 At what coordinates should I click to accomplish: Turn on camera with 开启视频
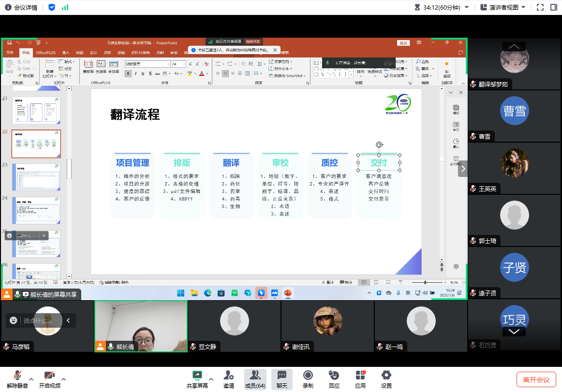coord(49,379)
